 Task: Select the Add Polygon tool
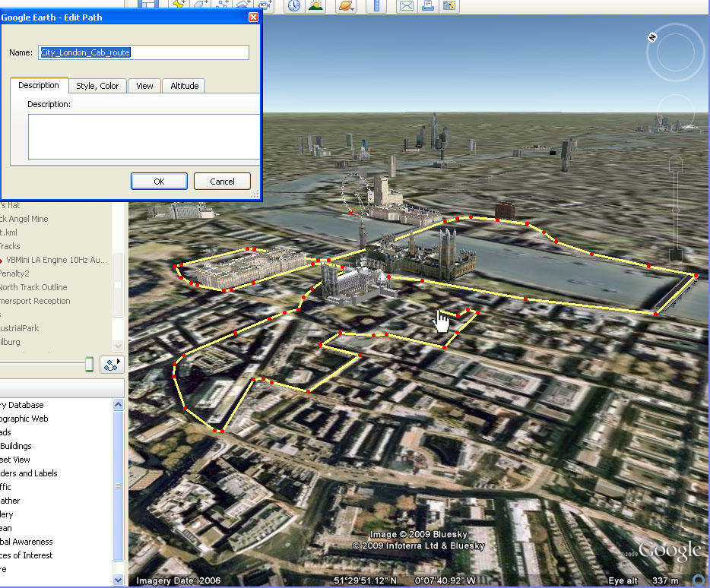point(201,5)
